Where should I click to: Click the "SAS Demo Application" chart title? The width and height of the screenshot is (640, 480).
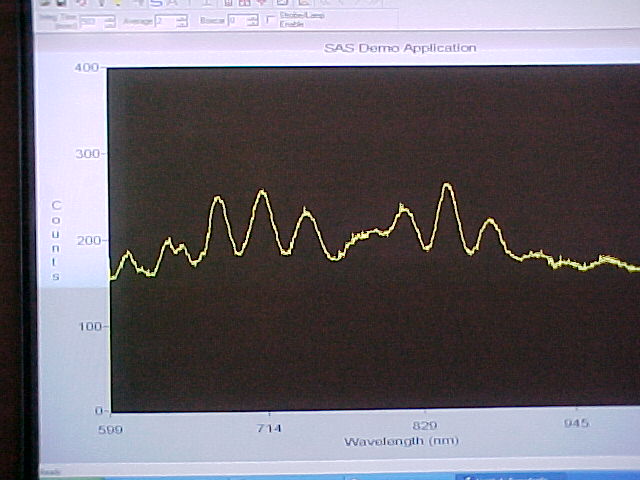pyautogui.click(x=400, y=47)
